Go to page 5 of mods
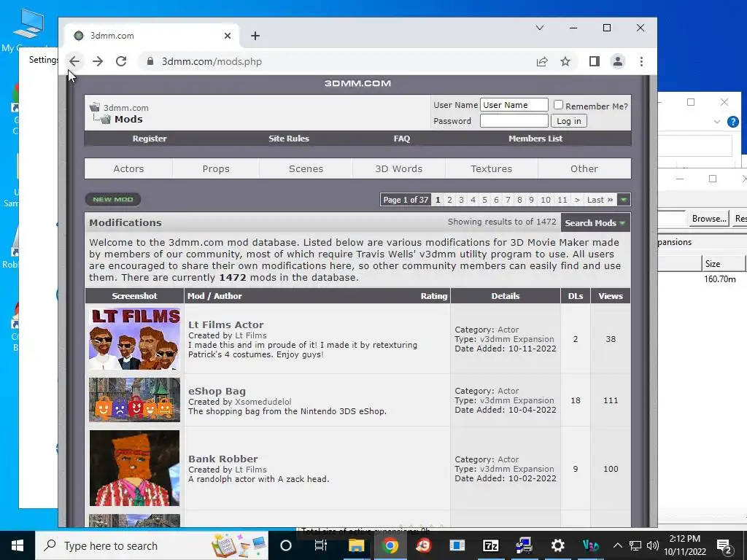This screenshot has width=747, height=560. (484, 200)
